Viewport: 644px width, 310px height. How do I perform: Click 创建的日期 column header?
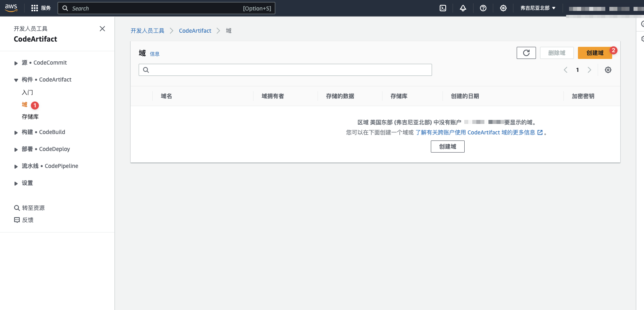click(465, 96)
